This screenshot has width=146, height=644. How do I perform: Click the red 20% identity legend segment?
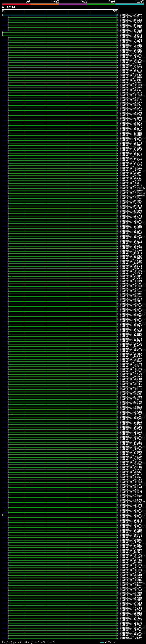pyautogui.click(x=16, y=4)
